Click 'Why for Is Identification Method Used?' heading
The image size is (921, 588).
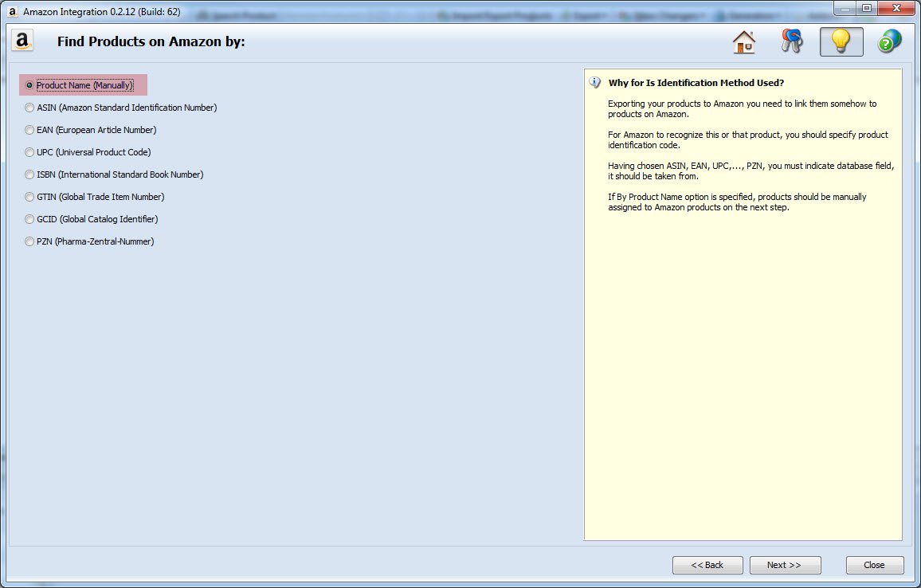696,83
